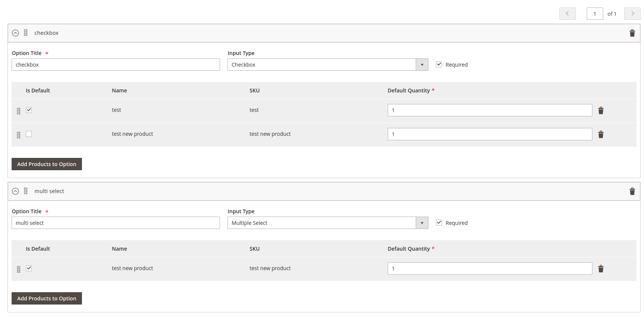
Task: Click the 'multi select' header title
Action: (49, 191)
